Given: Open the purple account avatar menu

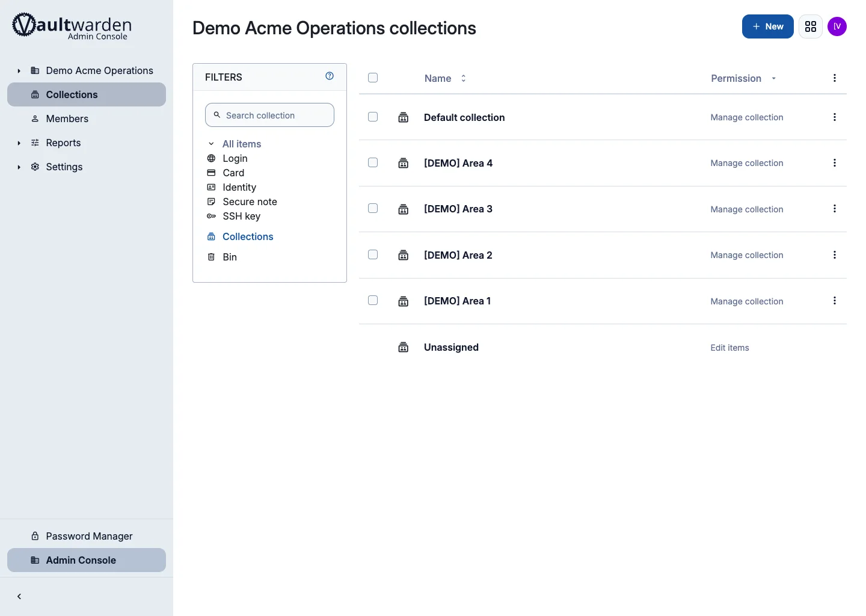Looking at the screenshot, I should click(x=837, y=26).
